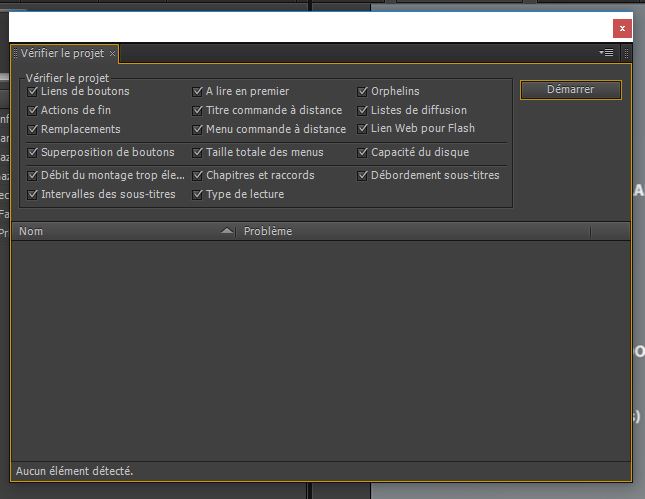Disable Menu commande à distance check

197,129
